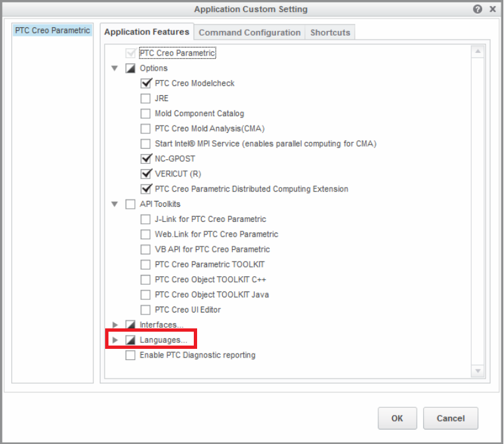
Task: Toggle the Options group checkbox
Action: pyautogui.click(x=130, y=68)
